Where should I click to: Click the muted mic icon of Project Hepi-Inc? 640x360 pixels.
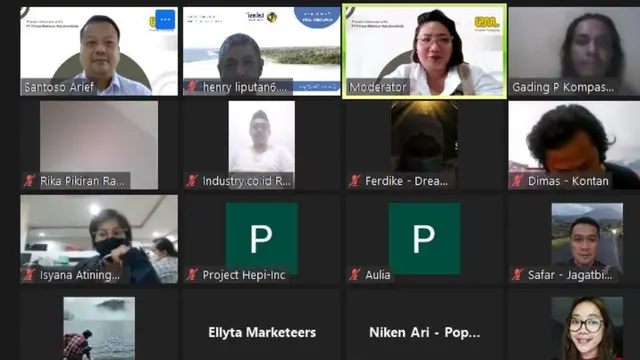click(x=191, y=274)
